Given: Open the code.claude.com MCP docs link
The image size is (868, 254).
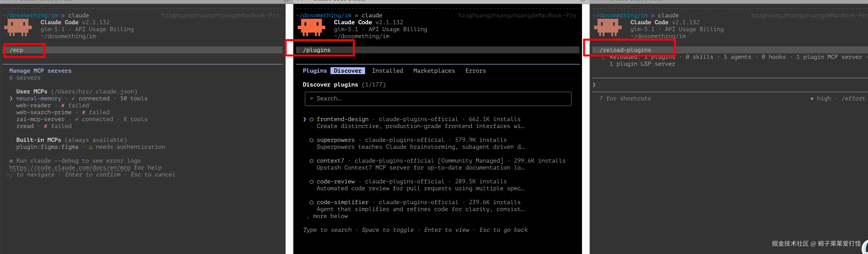Looking at the screenshot, I should coord(70,168).
